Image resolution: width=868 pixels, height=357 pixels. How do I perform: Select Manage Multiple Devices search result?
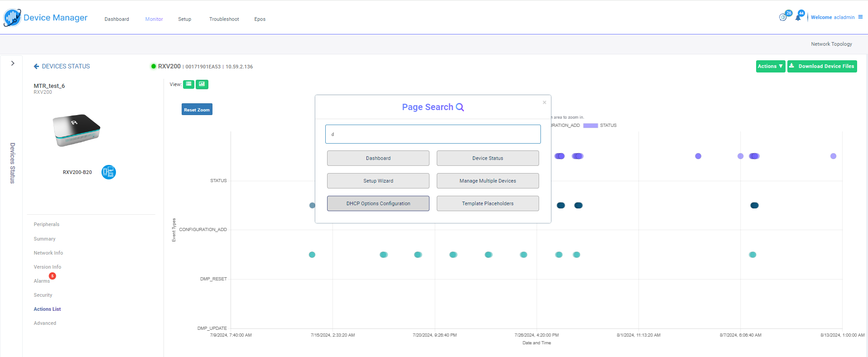pos(488,181)
